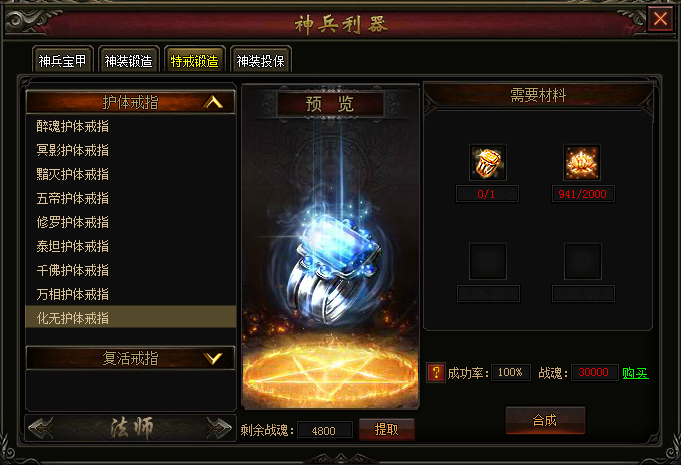
Task: Click the 合成 synthesize button
Action: tap(545, 420)
